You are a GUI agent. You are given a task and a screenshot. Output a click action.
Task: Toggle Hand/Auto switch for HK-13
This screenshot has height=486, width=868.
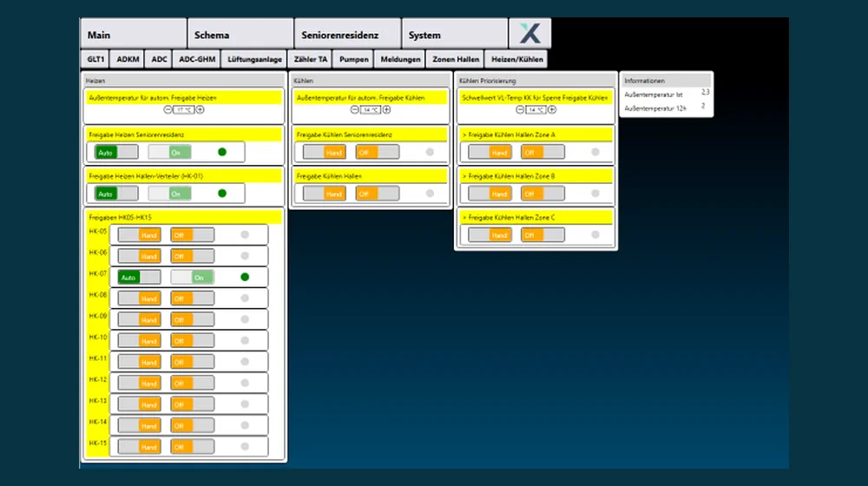tap(139, 404)
